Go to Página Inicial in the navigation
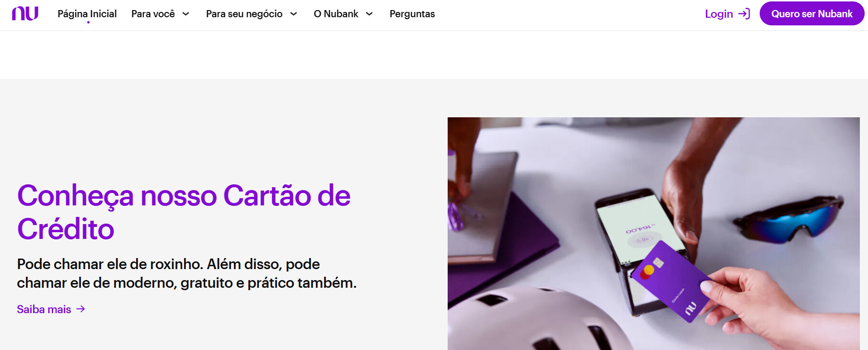This screenshot has height=350, width=868. click(x=87, y=14)
